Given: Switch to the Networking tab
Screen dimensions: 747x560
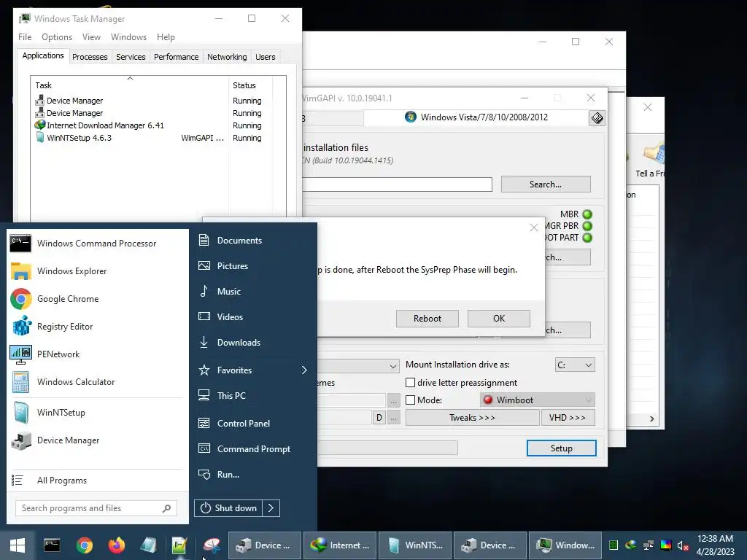Looking at the screenshot, I should pyautogui.click(x=228, y=57).
